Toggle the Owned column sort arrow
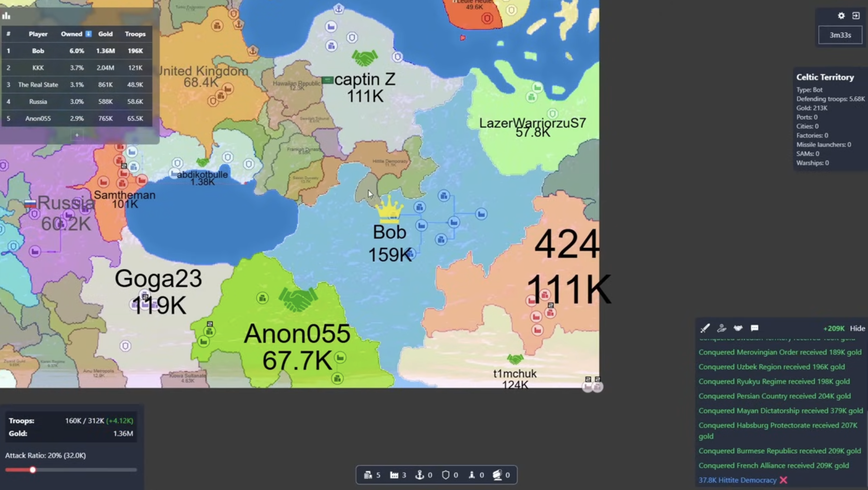This screenshot has width=868, height=490. pos(89,34)
